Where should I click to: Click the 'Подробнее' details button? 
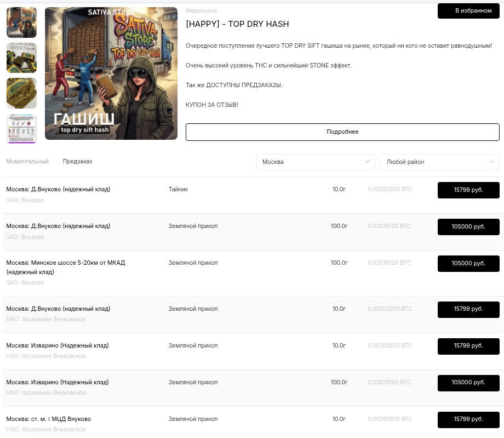[x=342, y=132]
